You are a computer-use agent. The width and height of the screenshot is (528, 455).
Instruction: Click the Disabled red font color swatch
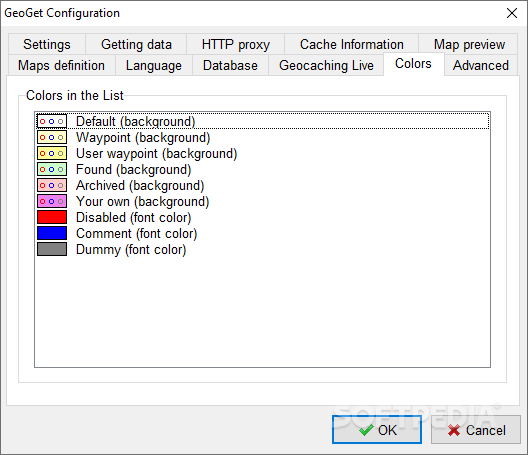(52, 217)
